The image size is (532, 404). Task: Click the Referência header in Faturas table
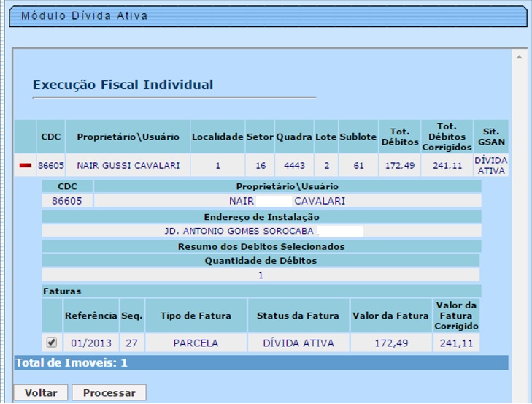tap(90, 316)
